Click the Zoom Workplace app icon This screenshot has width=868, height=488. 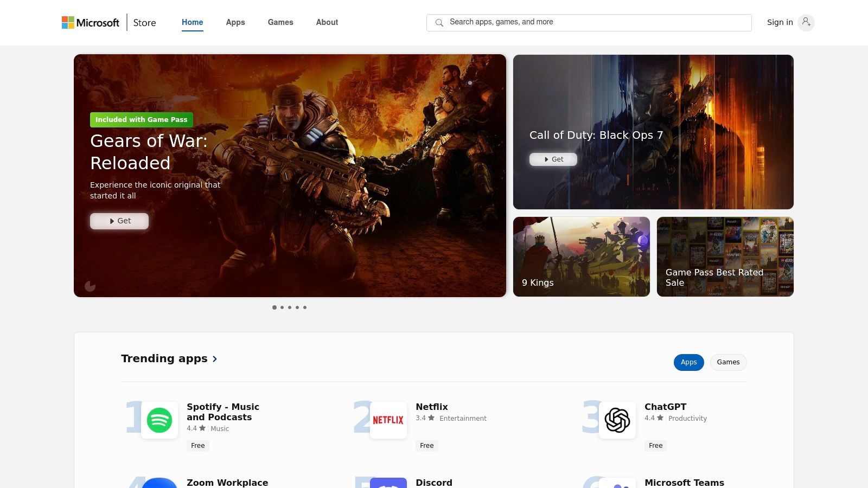[159, 483]
